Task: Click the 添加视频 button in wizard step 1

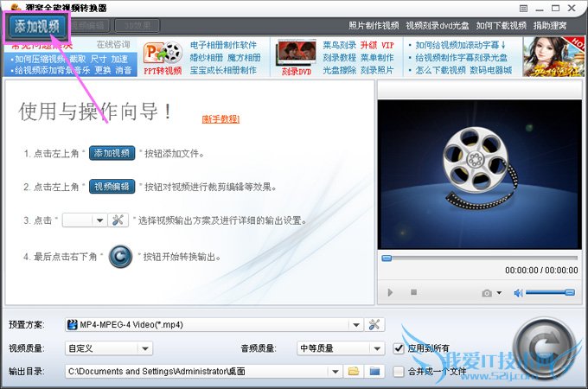Action: (x=112, y=153)
